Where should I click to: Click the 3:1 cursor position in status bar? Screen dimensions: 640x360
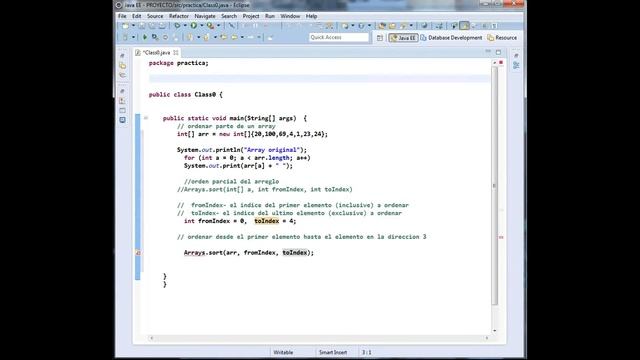tap(367, 352)
